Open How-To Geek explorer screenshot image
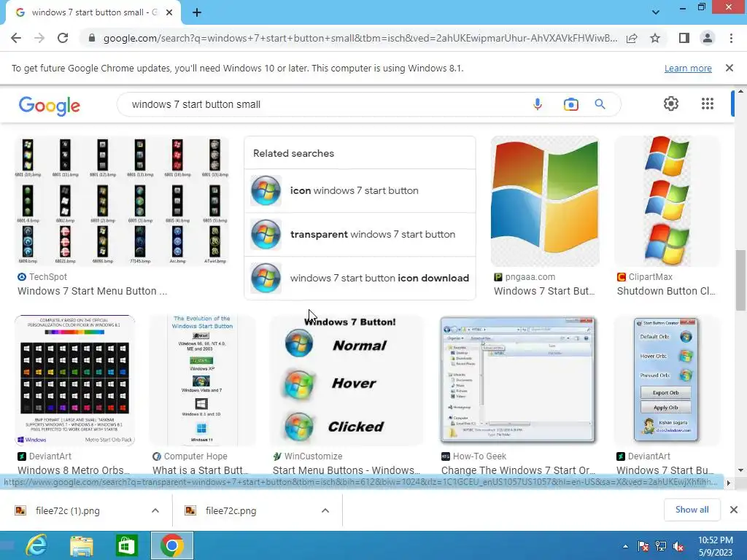The image size is (747, 560). [x=519, y=381]
